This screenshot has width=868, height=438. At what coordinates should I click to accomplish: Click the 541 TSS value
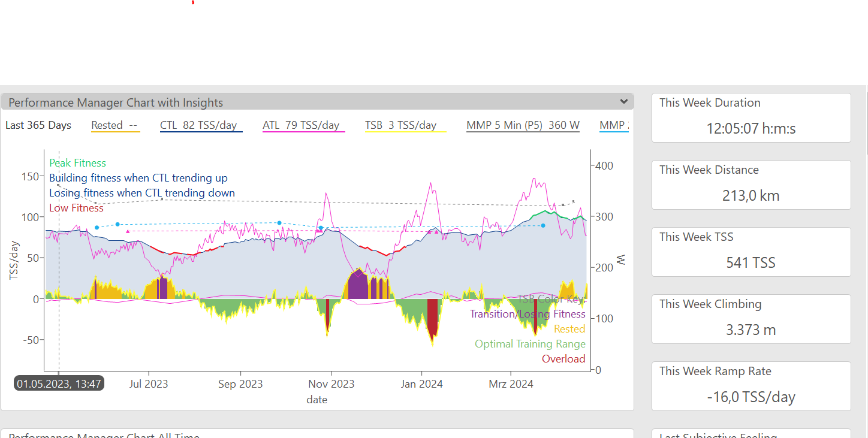click(x=751, y=262)
